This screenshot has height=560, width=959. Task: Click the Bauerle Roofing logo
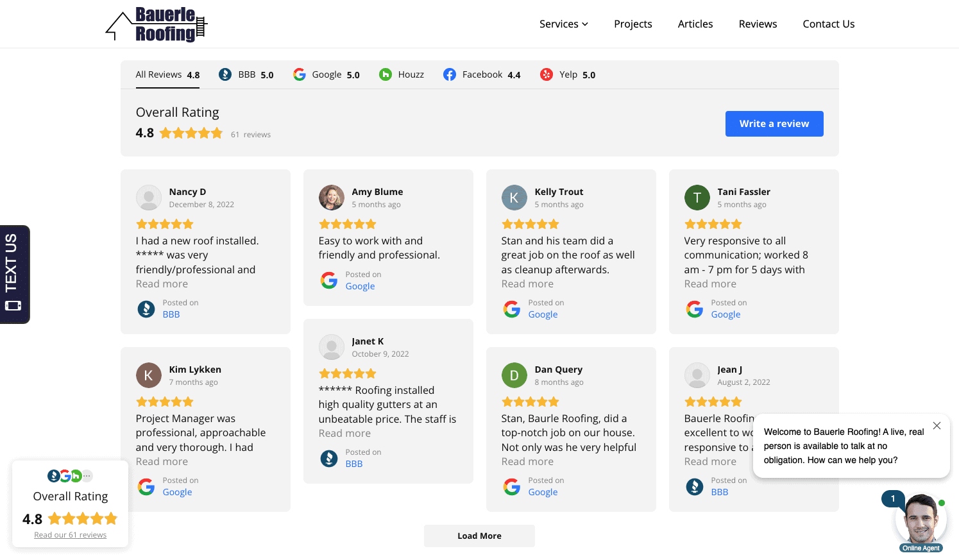[157, 24]
